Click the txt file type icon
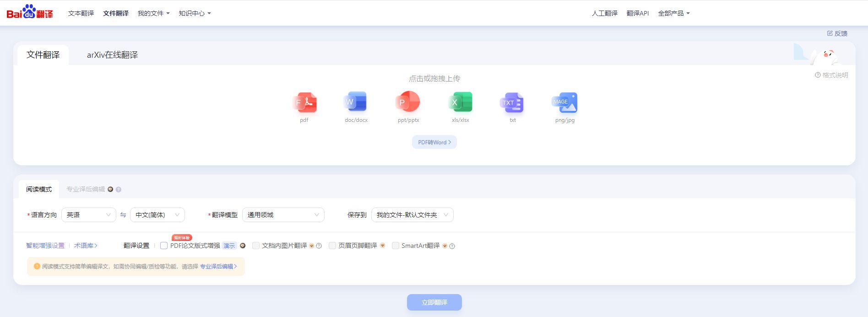Viewport: 868px width, 317px height. click(512, 102)
